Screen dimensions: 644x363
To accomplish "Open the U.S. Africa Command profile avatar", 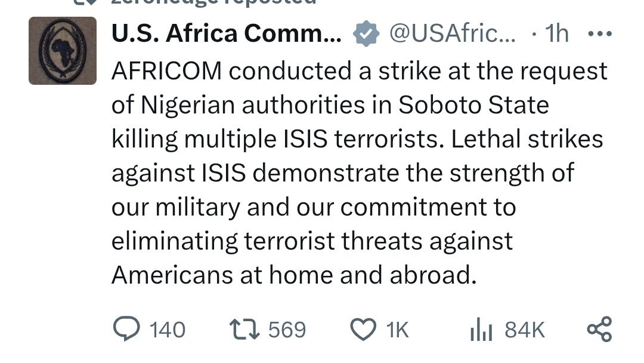I will [x=63, y=51].
